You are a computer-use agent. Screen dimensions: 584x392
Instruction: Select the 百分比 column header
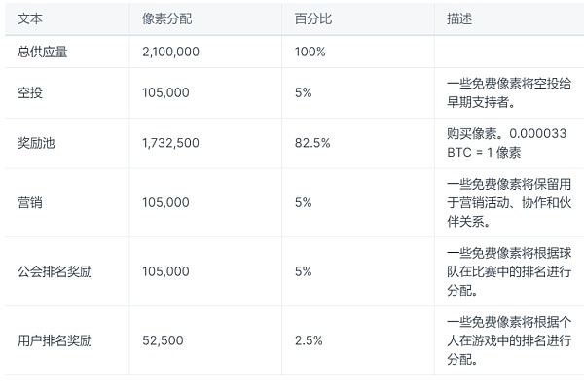[311, 19]
